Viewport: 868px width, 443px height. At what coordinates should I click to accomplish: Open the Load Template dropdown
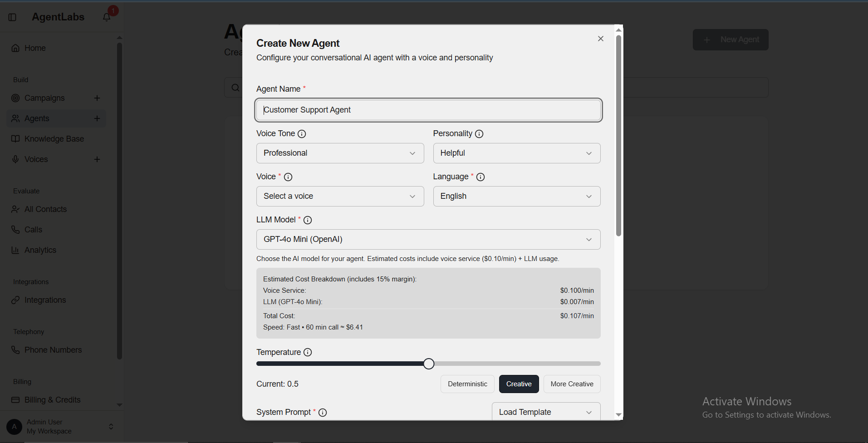pos(545,412)
